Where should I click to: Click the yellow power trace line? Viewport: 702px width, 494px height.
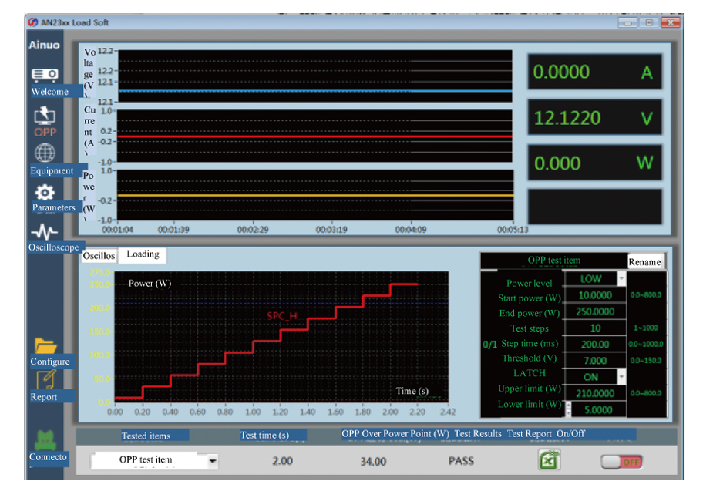click(315, 196)
